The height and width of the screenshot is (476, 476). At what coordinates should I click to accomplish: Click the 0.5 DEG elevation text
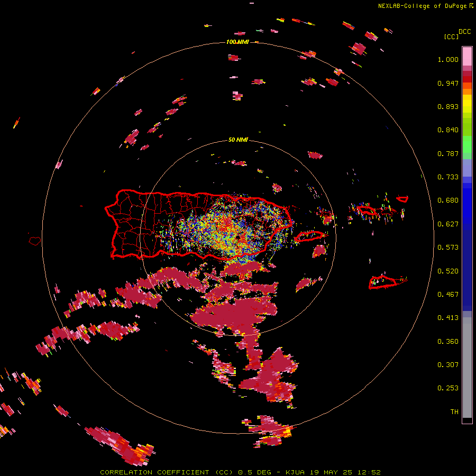[254, 472]
